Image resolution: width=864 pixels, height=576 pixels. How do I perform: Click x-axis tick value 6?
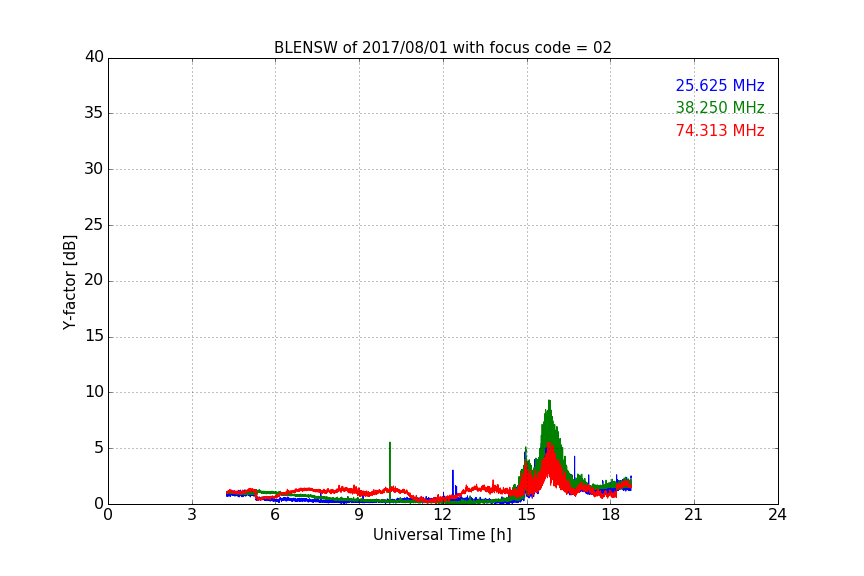pos(275,515)
